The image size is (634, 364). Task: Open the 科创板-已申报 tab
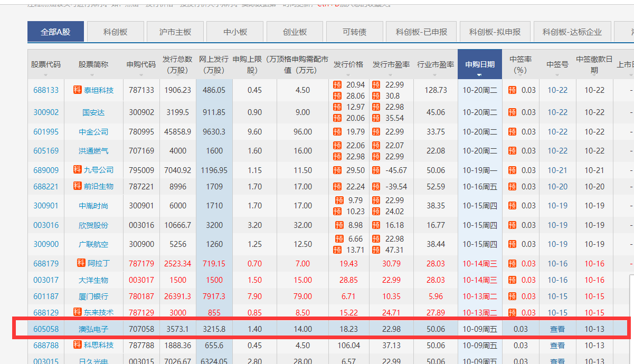[x=421, y=32]
